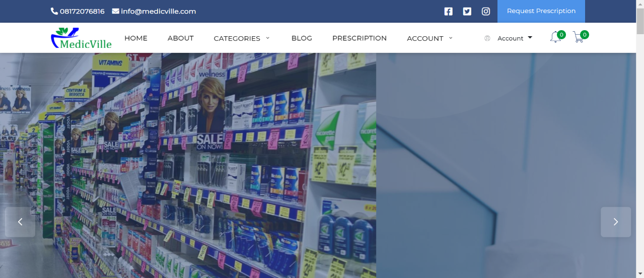Open the BLOG menu item
This screenshot has width=644, height=278.
click(x=302, y=38)
